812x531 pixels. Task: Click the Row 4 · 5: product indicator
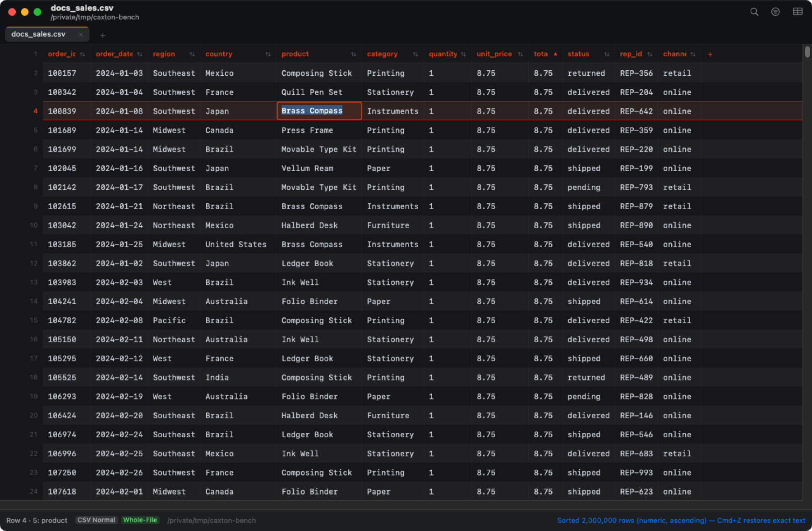[37, 520]
